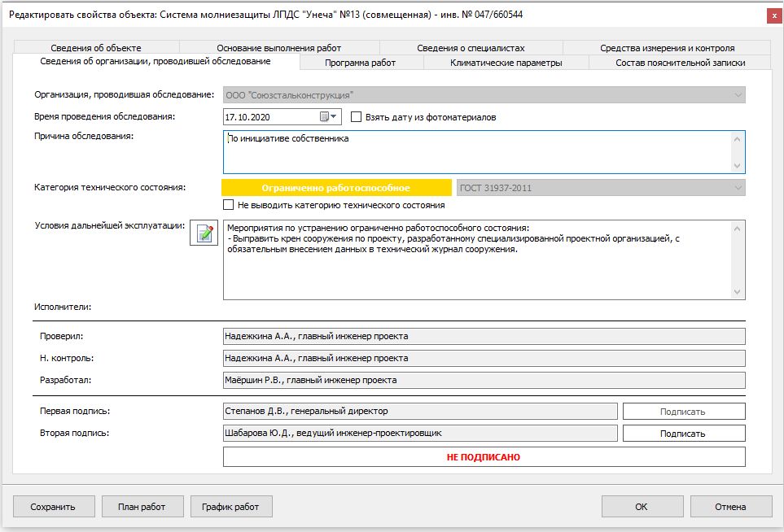Click the 'Исполнители:' section label
This screenshot has width=784, height=532.
(x=63, y=307)
